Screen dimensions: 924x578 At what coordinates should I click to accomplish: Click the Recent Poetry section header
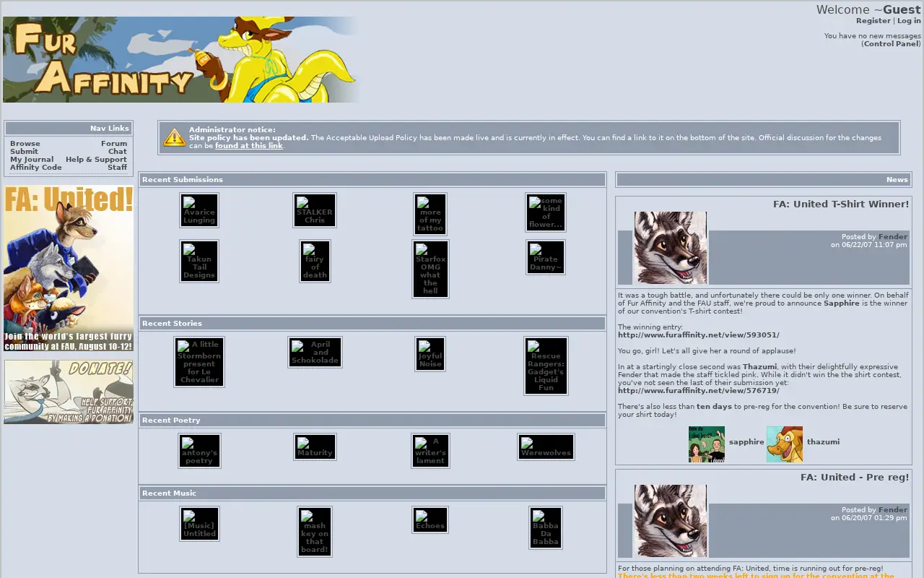click(x=372, y=420)
